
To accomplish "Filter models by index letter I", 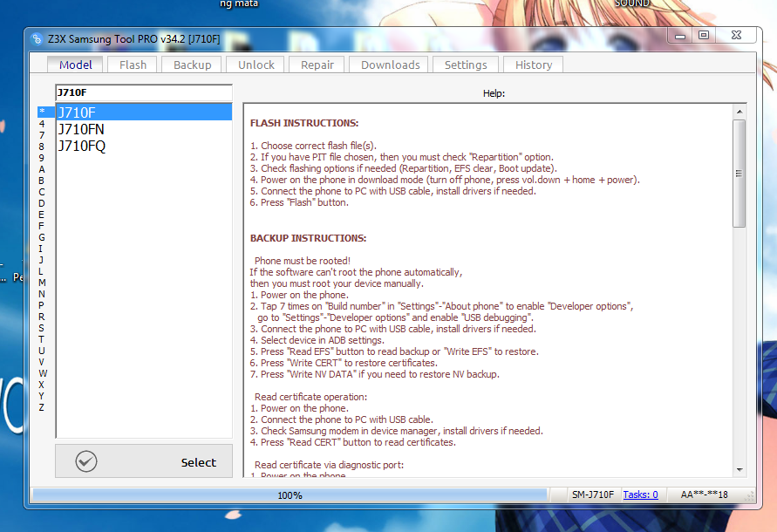I will pyautogui.click(x=42, y=249).
